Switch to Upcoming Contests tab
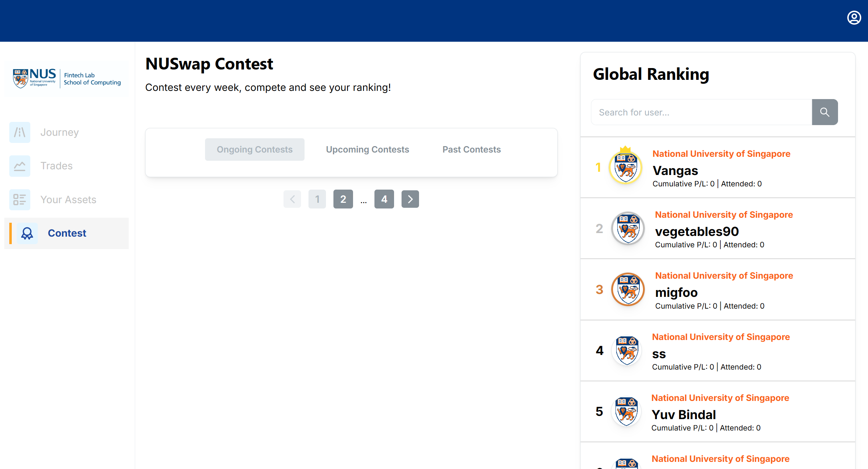Viewport: 868px width, 469px height. click(367, 149)
